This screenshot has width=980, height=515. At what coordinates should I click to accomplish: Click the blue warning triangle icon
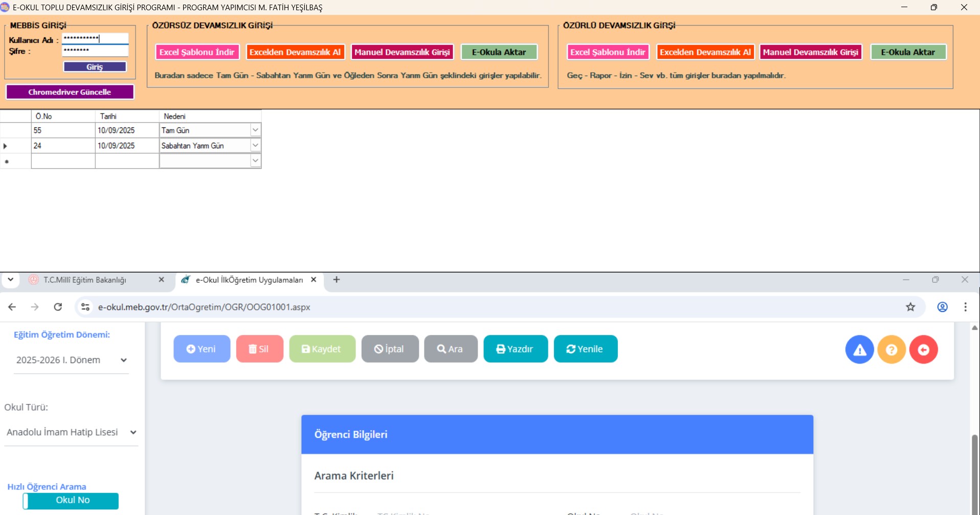point(859,349)
